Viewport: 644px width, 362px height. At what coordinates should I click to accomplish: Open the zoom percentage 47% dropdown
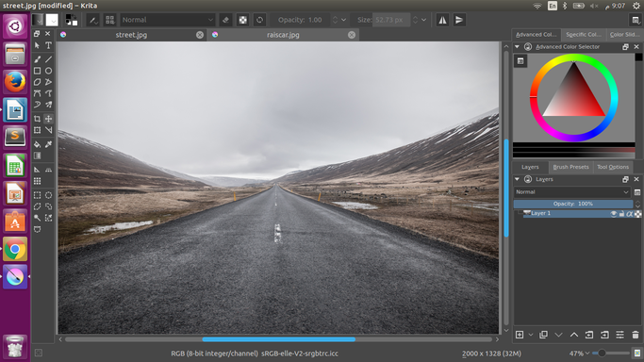click(579, 353)
